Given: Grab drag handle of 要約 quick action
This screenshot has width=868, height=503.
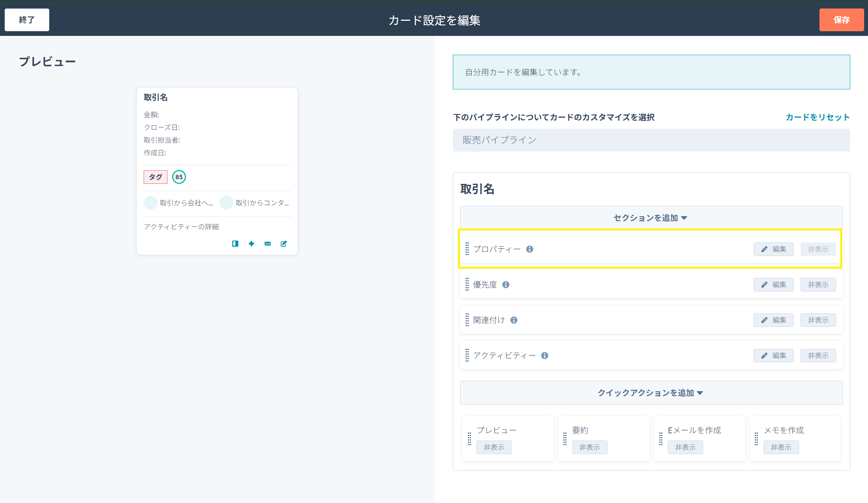Looking at the screenshot, I should 565,439.
